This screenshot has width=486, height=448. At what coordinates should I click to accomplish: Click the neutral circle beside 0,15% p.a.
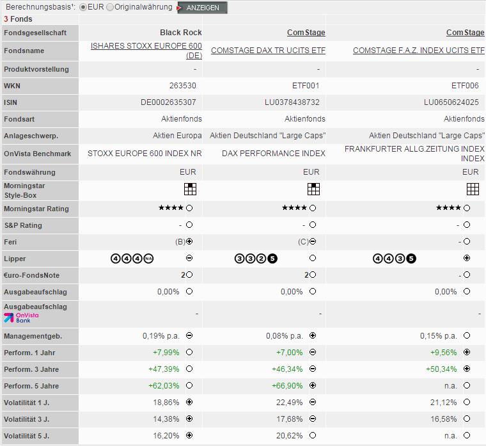(467, 335)
